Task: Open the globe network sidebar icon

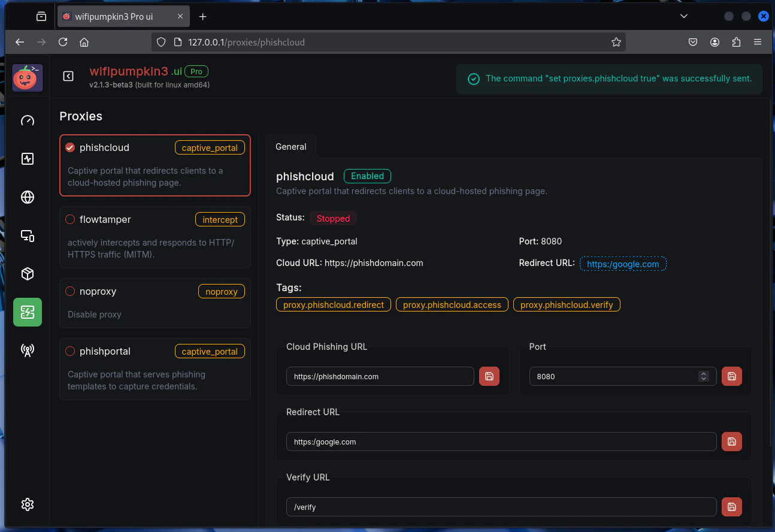Action: coord(28,197)
